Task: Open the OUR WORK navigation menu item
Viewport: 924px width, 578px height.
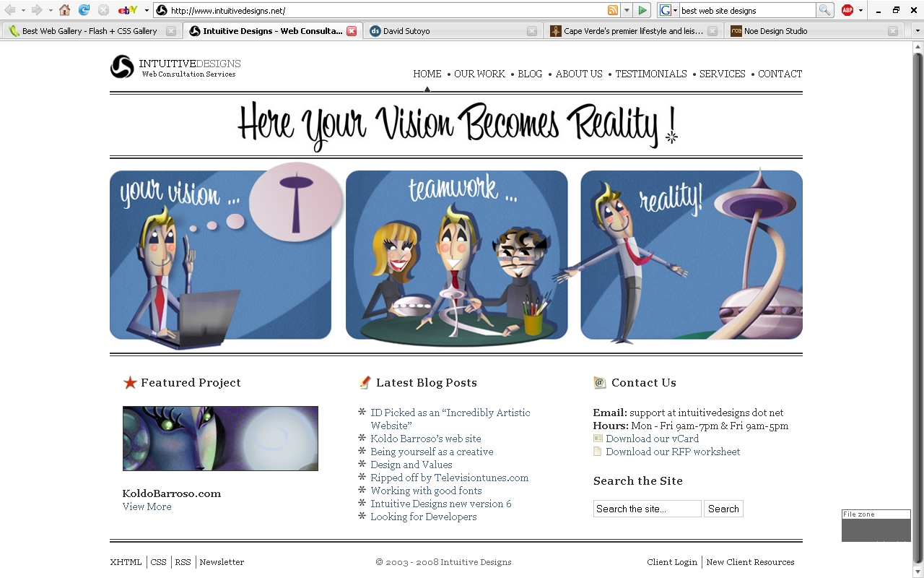Action: click(x=479, y=74)
